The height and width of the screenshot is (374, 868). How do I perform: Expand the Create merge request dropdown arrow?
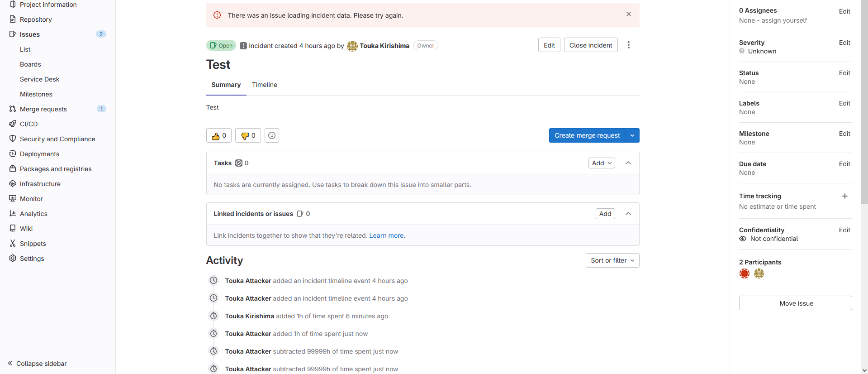coord(632,135)
